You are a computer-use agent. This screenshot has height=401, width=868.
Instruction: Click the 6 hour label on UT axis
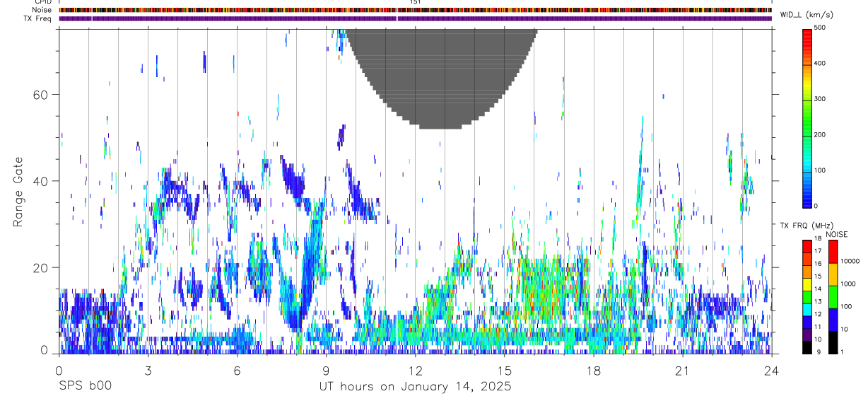coord(237,370)
